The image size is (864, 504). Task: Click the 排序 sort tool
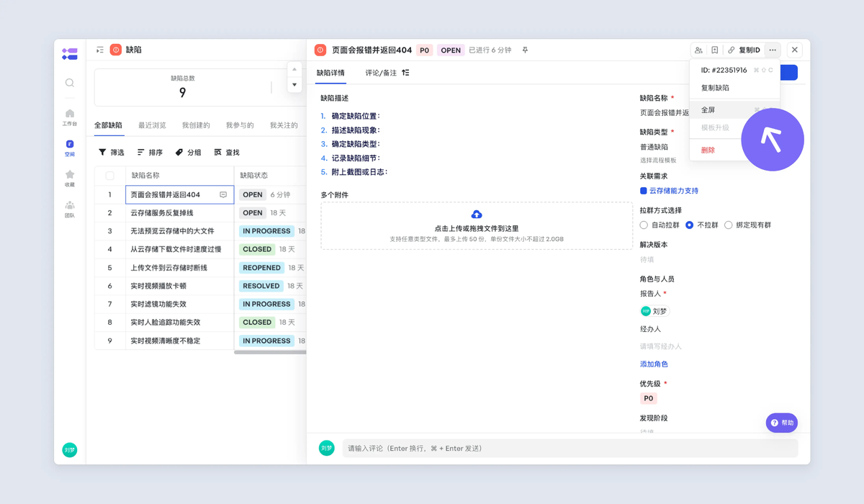(x=150, y=153)
